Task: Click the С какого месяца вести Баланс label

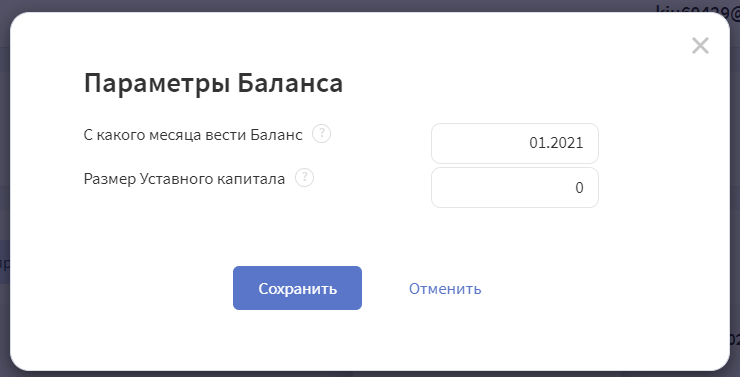Action: [x=193, y=135]
